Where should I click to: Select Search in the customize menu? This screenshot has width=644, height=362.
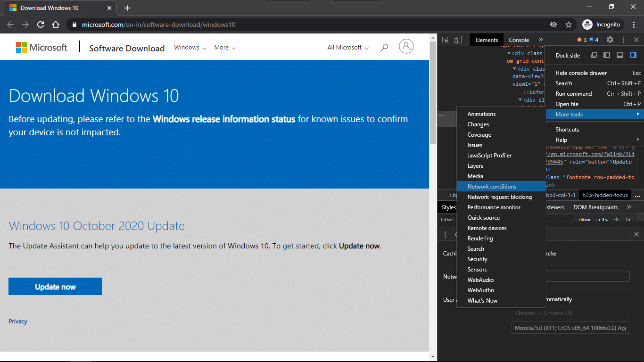tap(595, 83)
